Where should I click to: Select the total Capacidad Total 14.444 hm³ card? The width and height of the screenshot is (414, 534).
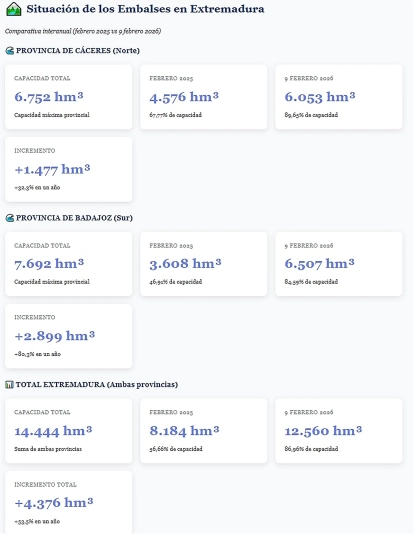point(68,431)
